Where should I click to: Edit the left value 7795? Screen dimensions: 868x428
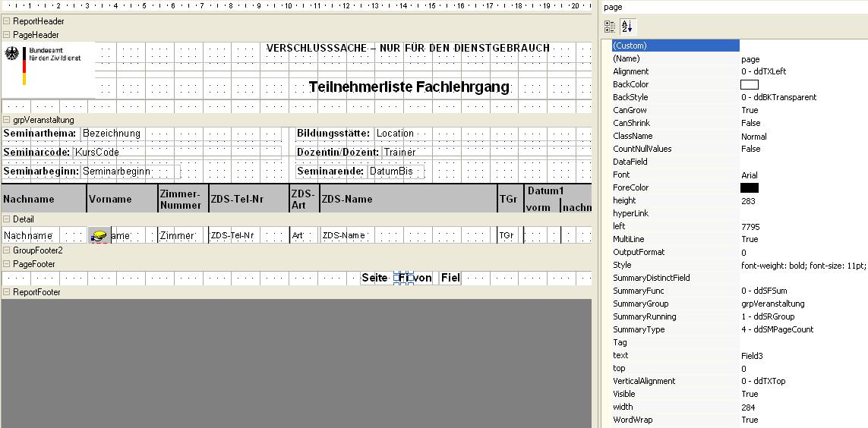tap(750, 226)
